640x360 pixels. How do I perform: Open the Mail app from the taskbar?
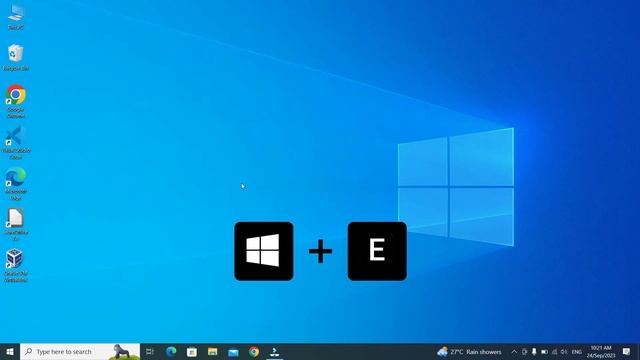(233, 351)
